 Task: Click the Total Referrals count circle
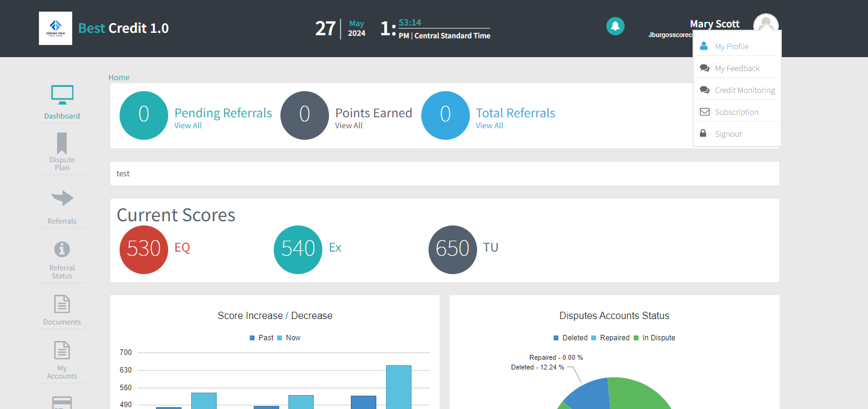coord(446,115)
